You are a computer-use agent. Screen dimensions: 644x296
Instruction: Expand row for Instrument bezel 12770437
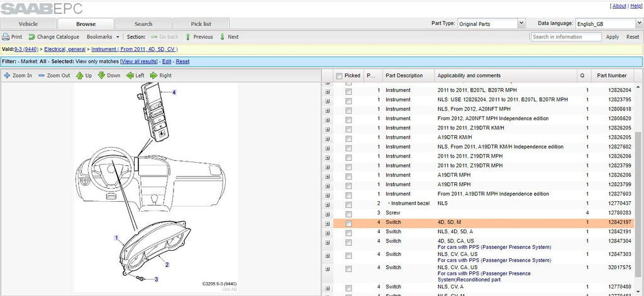(x=327, y=205)
